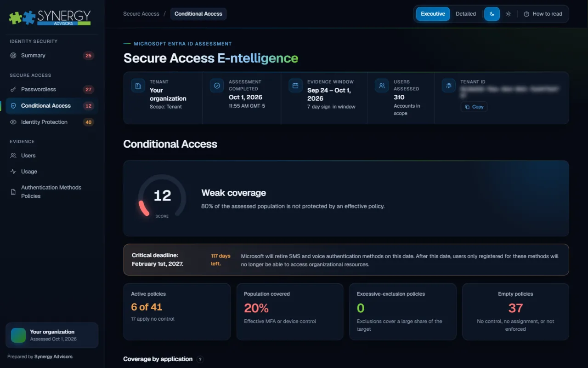Open the Usage evidence page
Viewport: 588px width, 368px height.
(x=52, y=172)
